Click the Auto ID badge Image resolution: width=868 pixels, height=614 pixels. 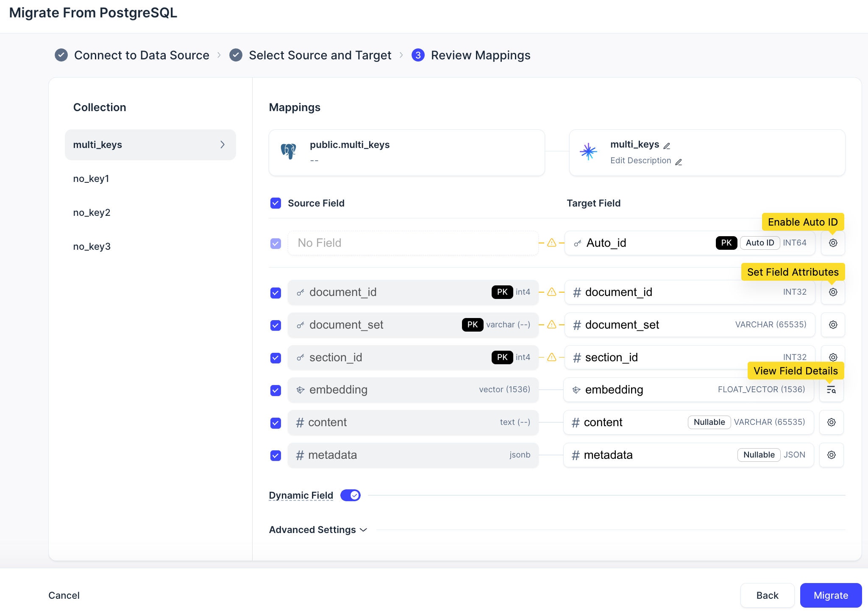click(x=760, y=243)
